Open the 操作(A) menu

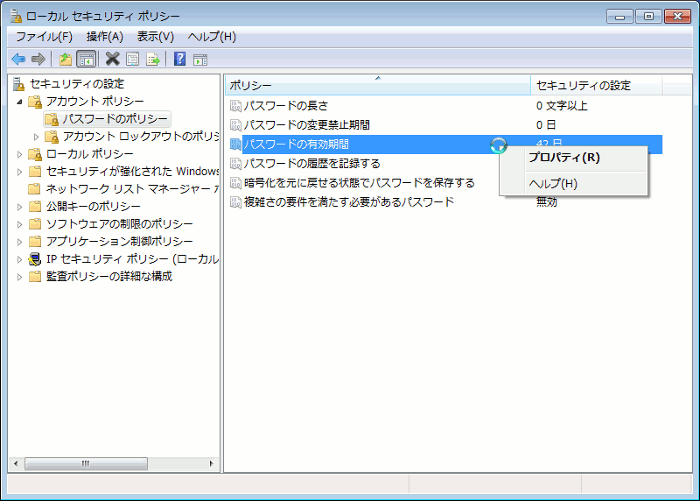(x=105, y=36)
